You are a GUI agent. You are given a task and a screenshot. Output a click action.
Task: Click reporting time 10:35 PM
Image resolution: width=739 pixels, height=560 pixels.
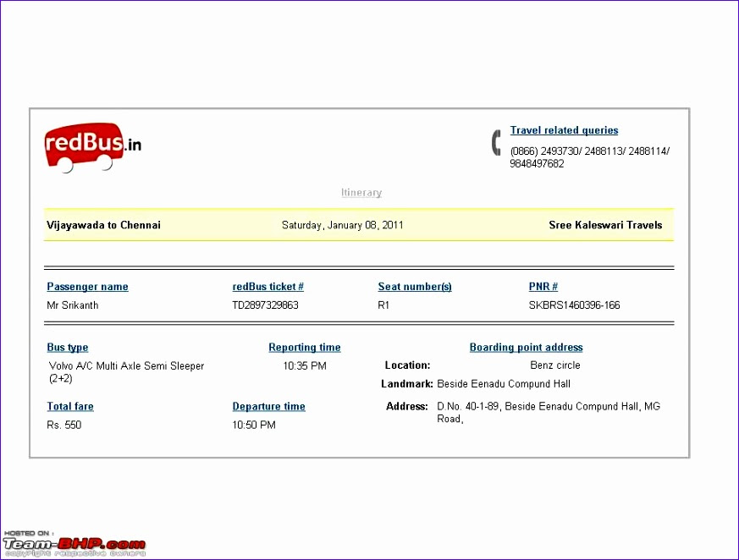[305, 366]
